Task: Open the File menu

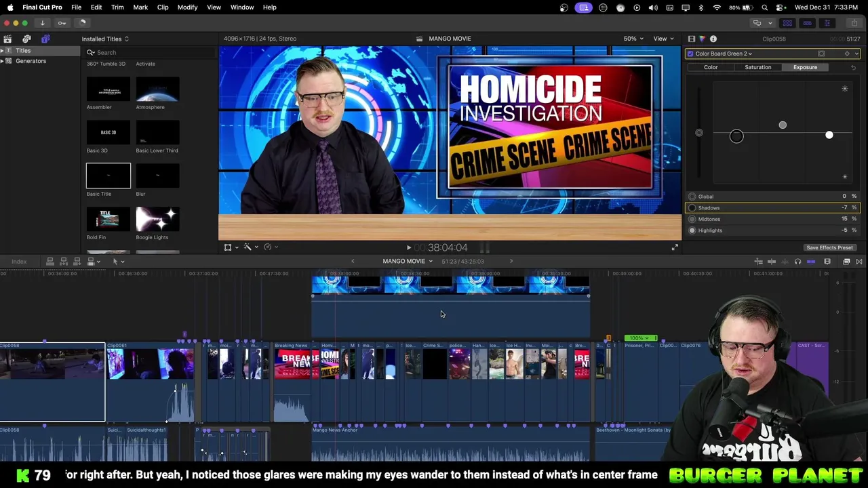Action: point(77,7)
